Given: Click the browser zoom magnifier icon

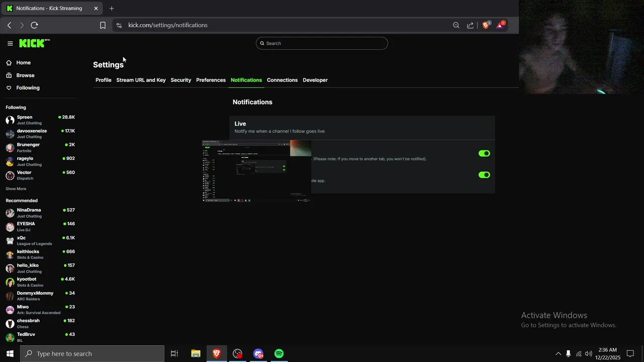Looking at the screenshot, I should pyautogui.click(x=456, y=25).
